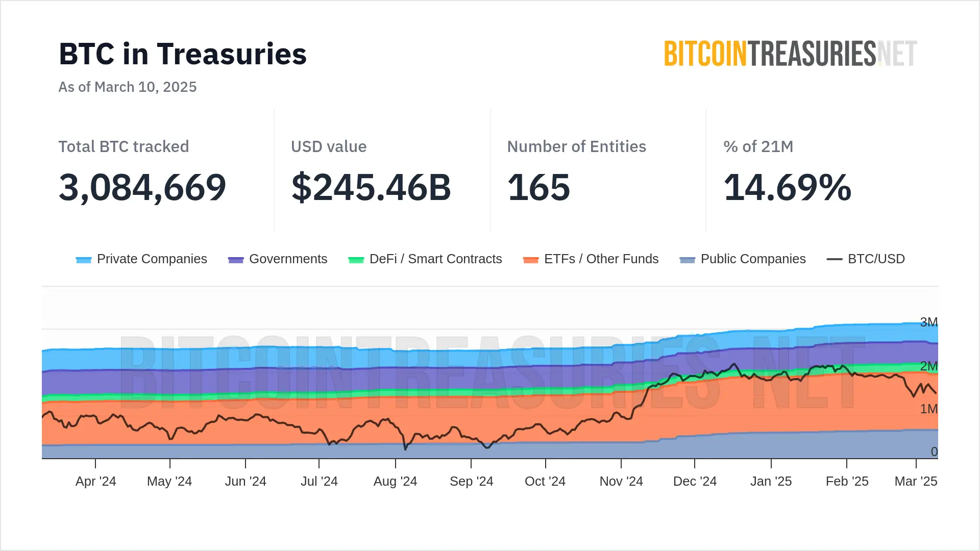This screenshot has width=980, height=551.
Task: Click the Public Companies legend swatch
Action: tap(688, 260)
